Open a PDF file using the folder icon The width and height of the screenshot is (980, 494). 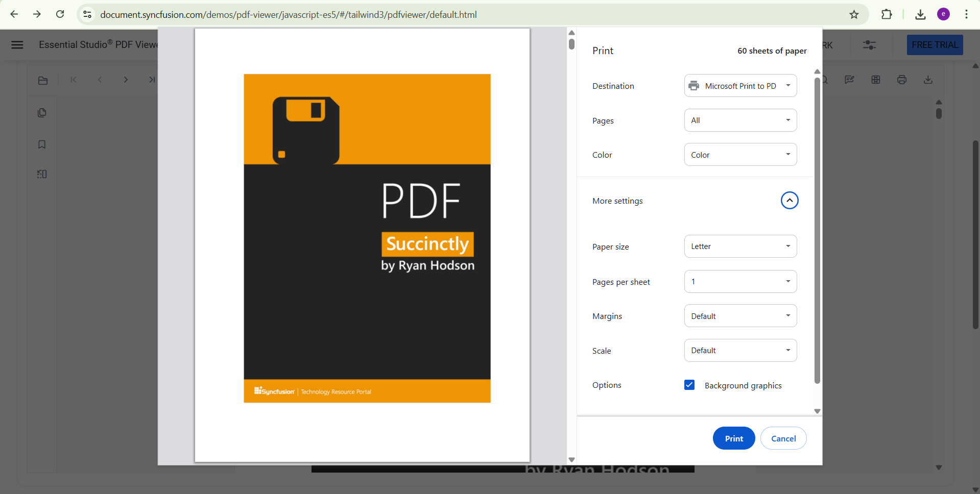42,80
